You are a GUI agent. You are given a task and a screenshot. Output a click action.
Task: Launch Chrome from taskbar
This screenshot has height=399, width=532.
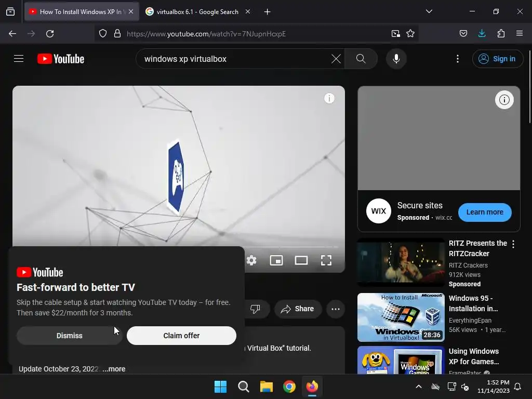coord(289,387)
